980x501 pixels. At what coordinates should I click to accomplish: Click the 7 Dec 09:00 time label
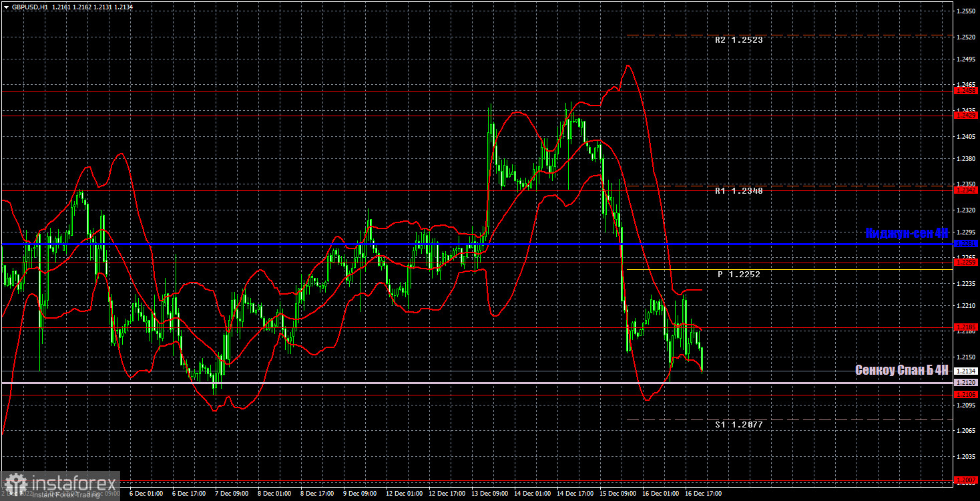point(232,494)
